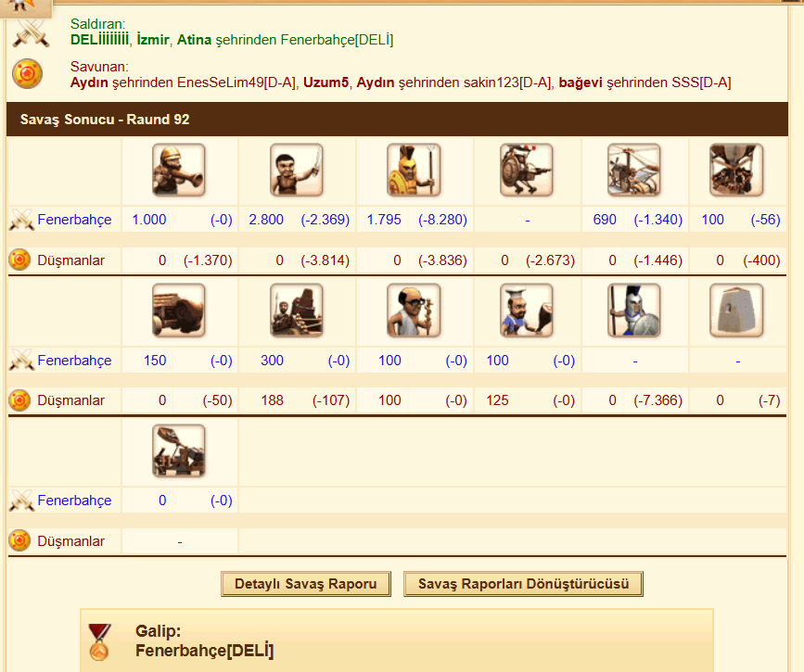Image resolution: width=804 pixels, height=672 pixels.
Task: Click enemy spearman losses (-7.366)
Action: click(x=657, y=400)
